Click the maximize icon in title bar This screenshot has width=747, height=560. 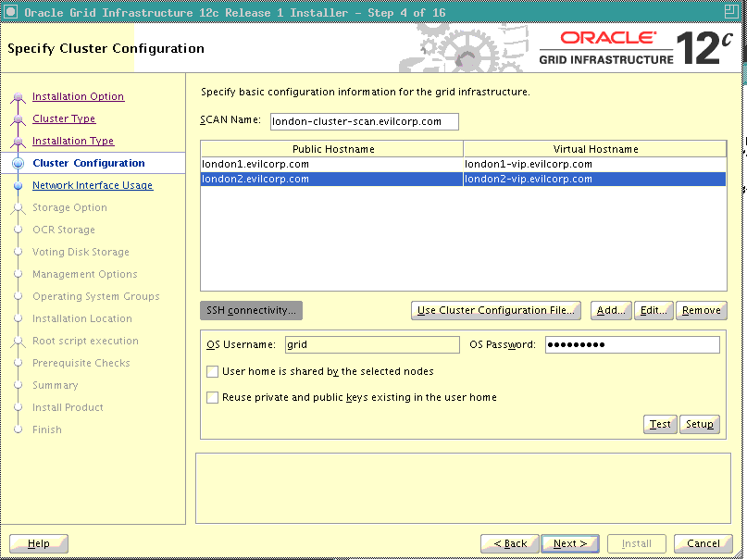click(x=731, y=11)
